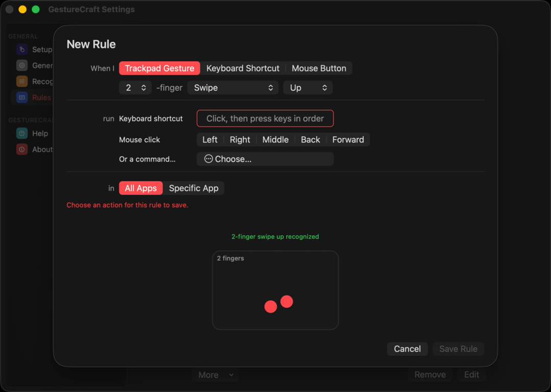Viewport: 551px width, 392px height.
Task: Click the 'Or a command...' row label
Action: click(147, 159)
